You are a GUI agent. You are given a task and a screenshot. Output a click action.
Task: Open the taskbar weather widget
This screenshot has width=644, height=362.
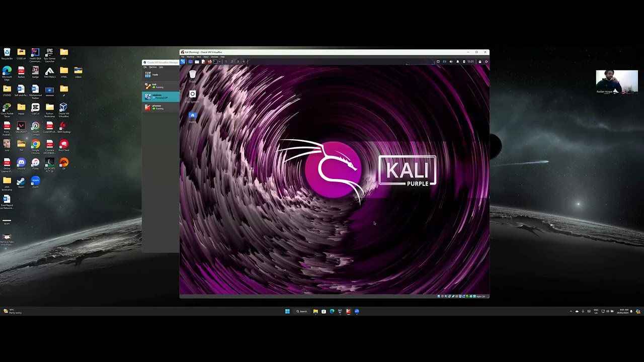13,311
